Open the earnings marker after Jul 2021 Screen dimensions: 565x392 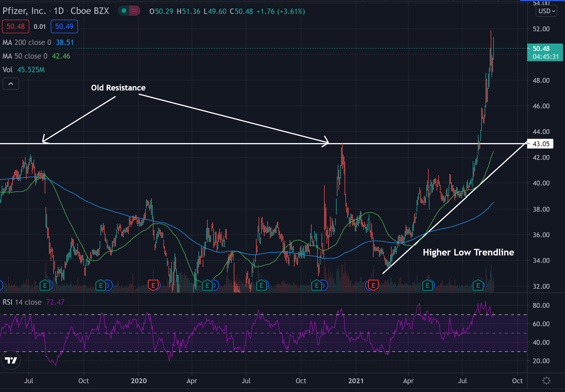click(478, 285)
